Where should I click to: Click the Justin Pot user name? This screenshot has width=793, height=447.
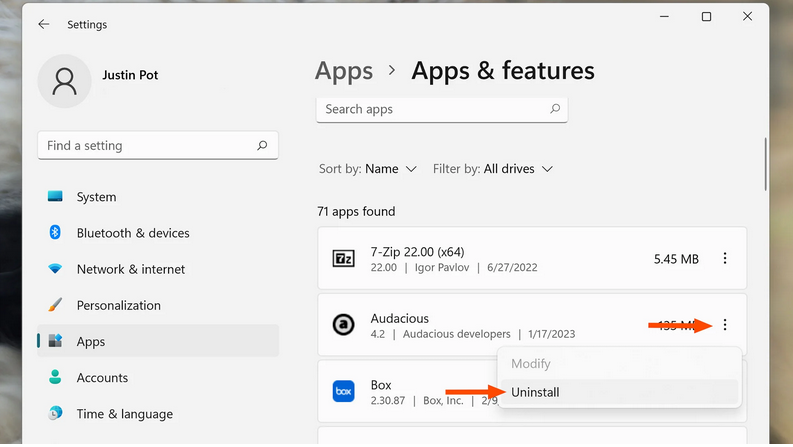click(130, 75)
